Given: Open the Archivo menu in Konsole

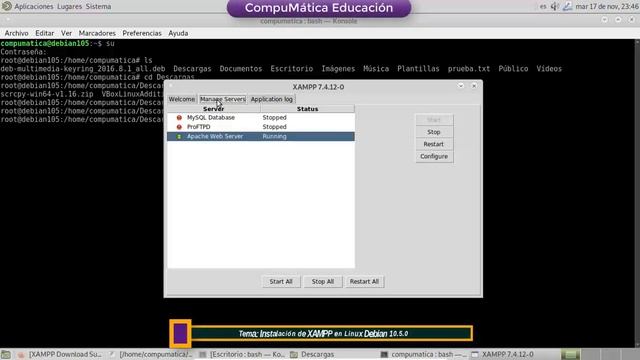Looking at the screenshot, I should 16,33.
